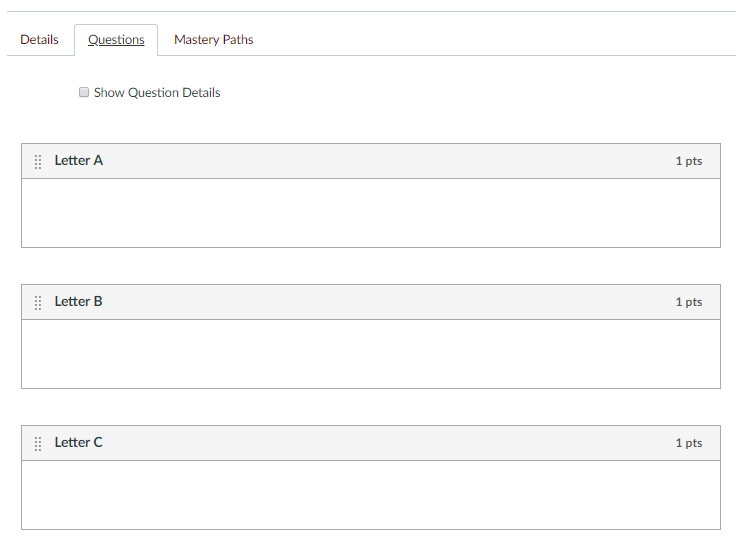Screen dimensions: 749x543
Task: Open the Mastery Paths tab
Action: 214,40
